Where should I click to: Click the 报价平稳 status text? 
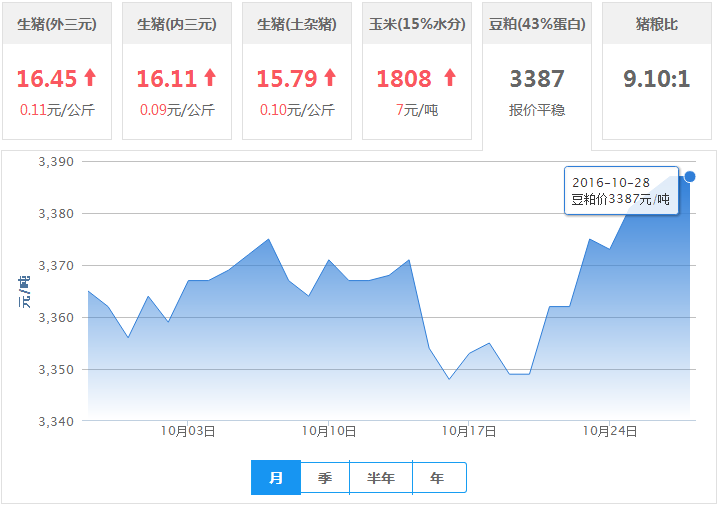click(x=537, y=110)
